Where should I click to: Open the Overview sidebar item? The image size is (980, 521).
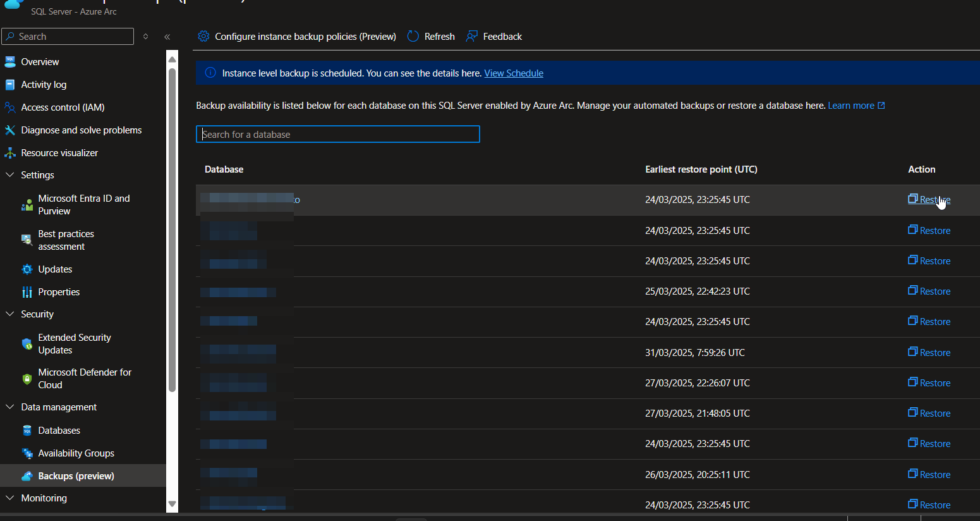40,62
